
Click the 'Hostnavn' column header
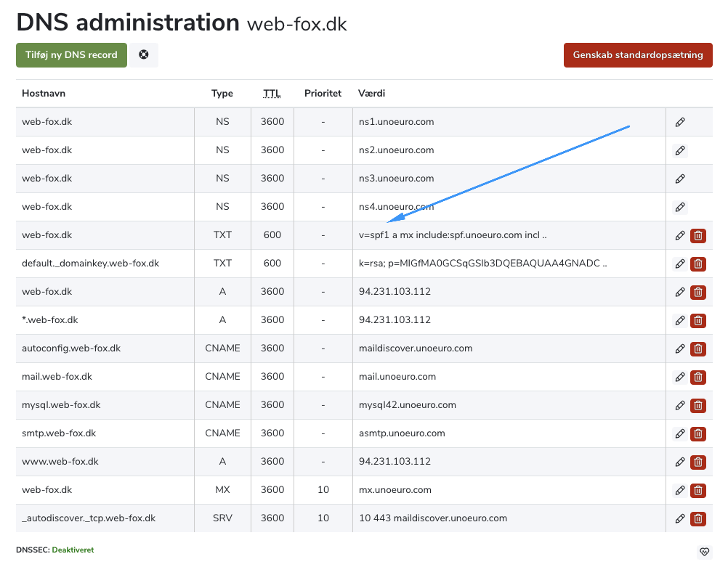coord(44,93)
